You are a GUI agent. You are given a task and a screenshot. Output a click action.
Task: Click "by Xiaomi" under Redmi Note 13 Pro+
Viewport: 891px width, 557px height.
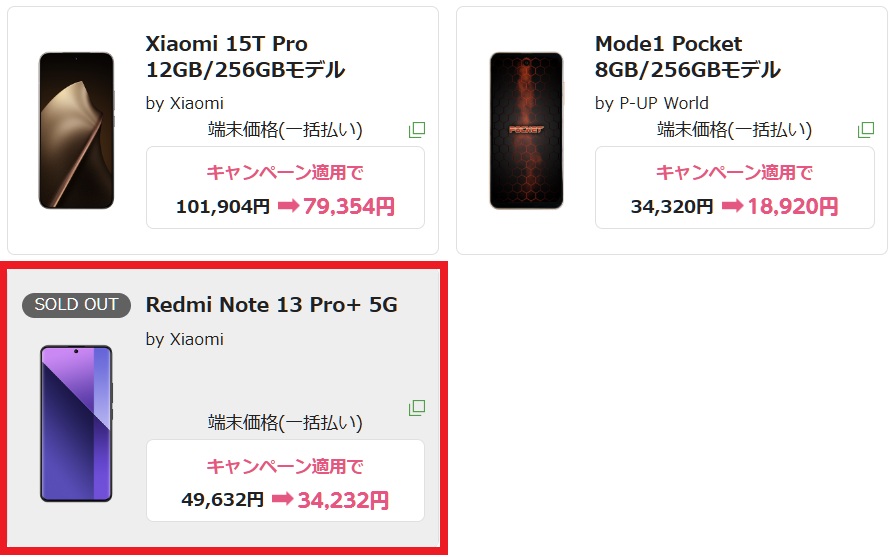point(184,339)
